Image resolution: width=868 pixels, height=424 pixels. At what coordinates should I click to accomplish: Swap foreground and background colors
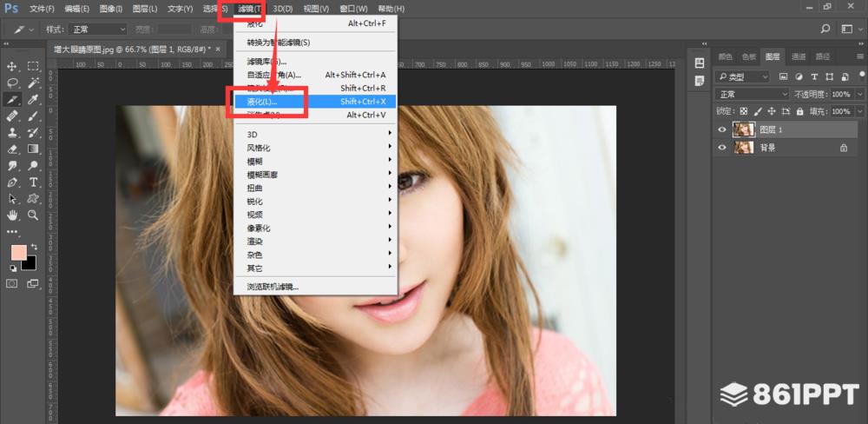pos(35,247)
